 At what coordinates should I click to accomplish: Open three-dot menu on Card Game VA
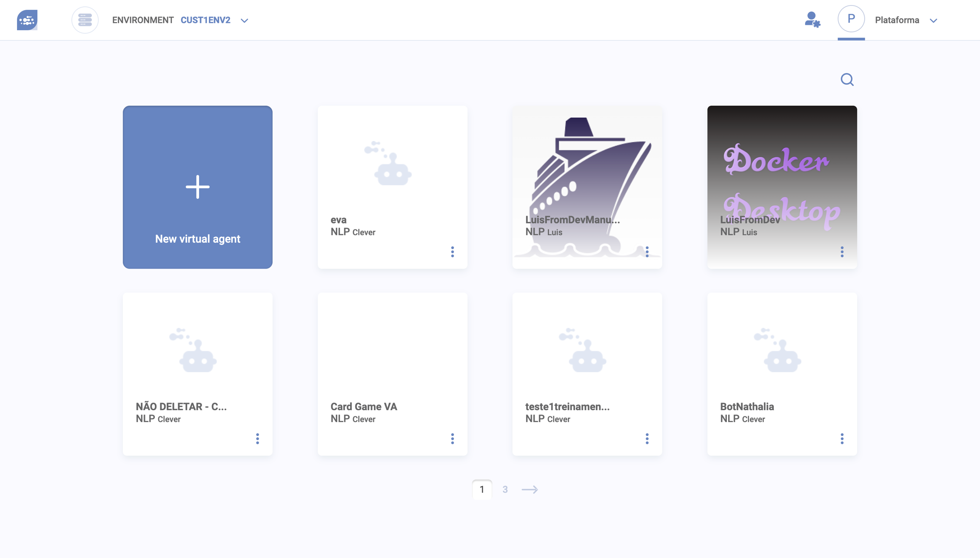click(452, 439)
